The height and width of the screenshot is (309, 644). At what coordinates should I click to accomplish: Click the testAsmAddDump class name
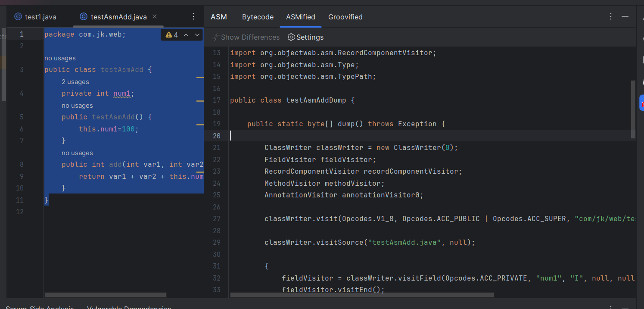click(316, 100)
